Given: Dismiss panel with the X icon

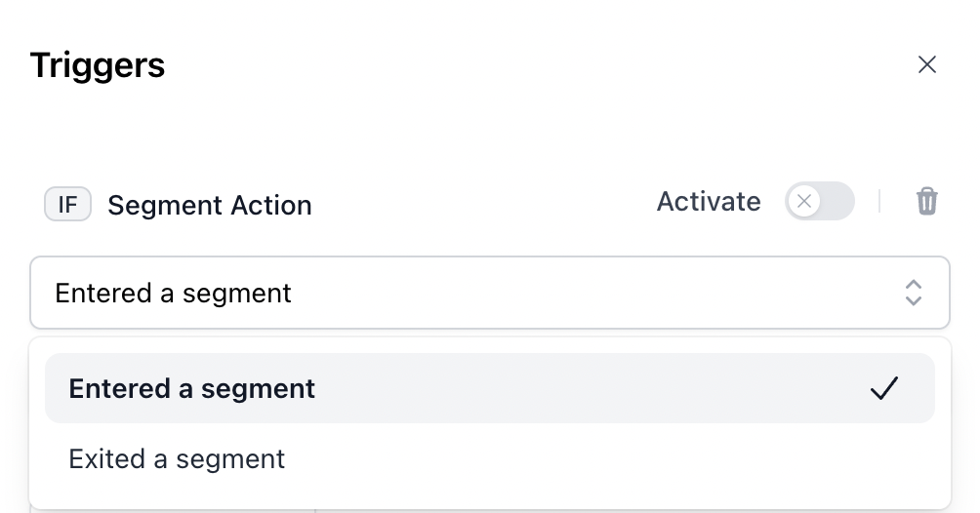Looking at the screenshot, I should tap(927, 64).
